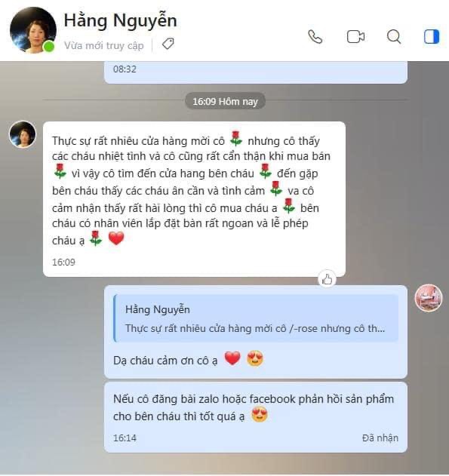
Task: Open the quoted Hằng Nguyễn reply preview
Action: [x=256, y=318]
